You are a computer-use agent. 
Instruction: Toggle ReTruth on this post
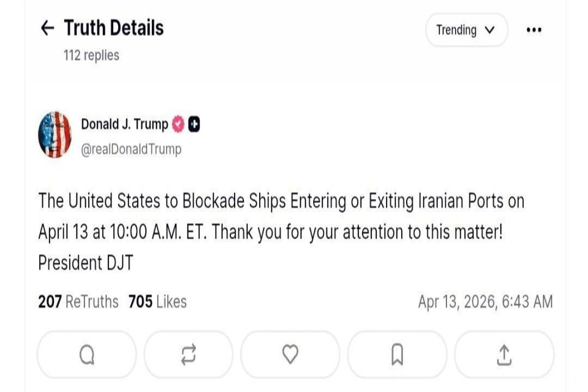tap(189, 354)
